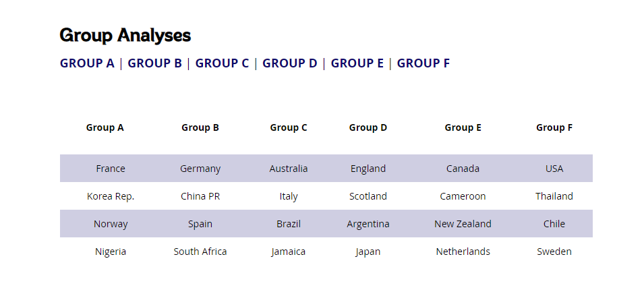Image resolution: width=644 pixels, height=294 pixels.
Task: Open the GROUP F analysis link
Action: (x=423, y=63)
